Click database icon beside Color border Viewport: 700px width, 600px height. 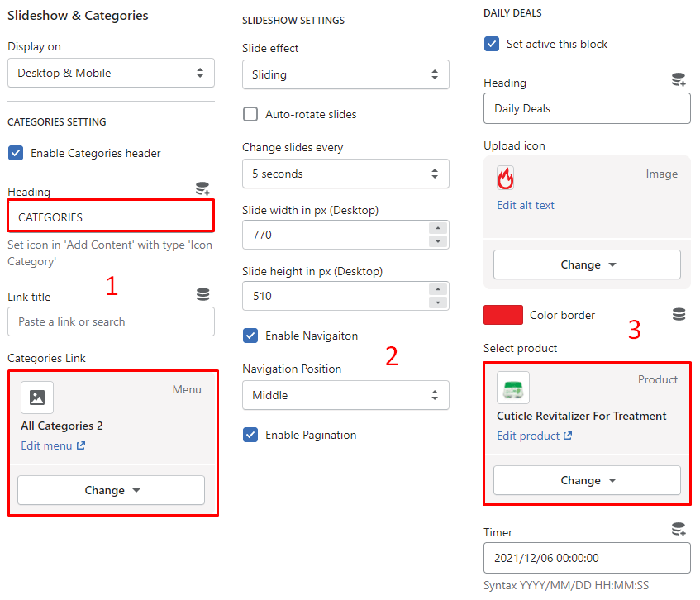679,314
